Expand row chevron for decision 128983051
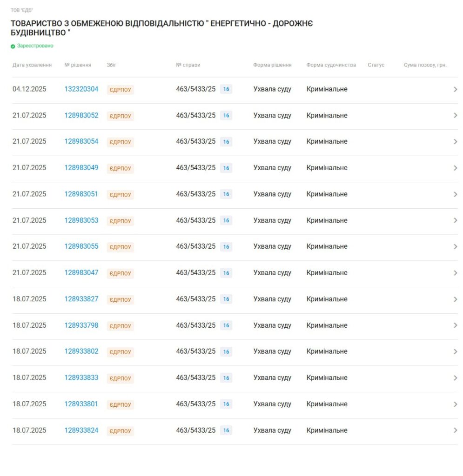The image size is (463, 476). [456, 194]
